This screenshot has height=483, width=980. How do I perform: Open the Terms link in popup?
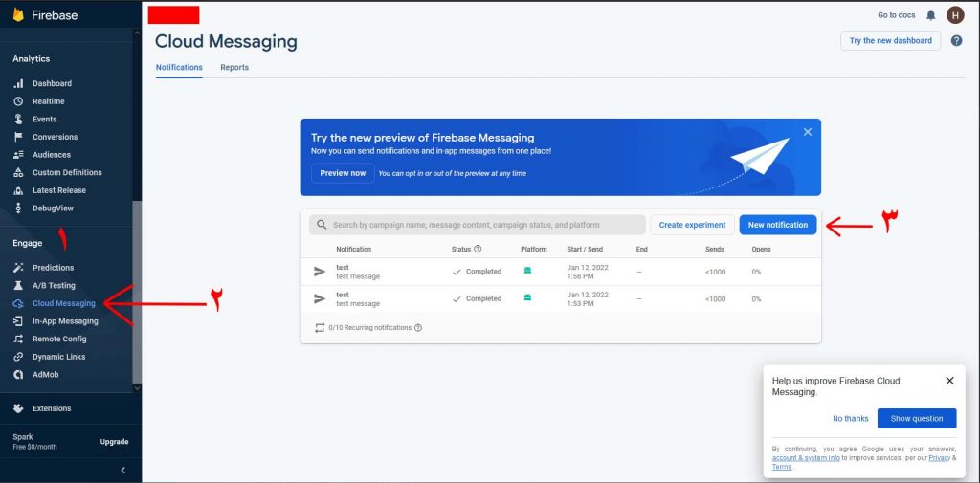[781, 467]
